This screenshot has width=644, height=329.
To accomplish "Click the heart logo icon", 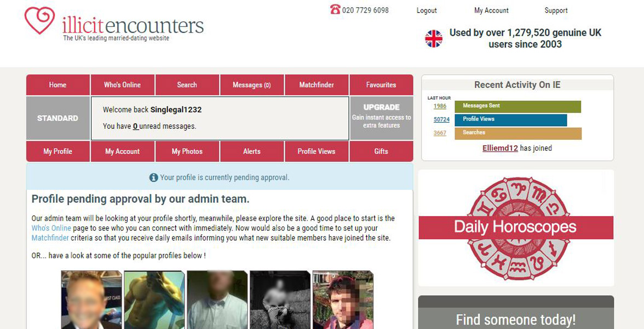I will (x=39, y=21).
